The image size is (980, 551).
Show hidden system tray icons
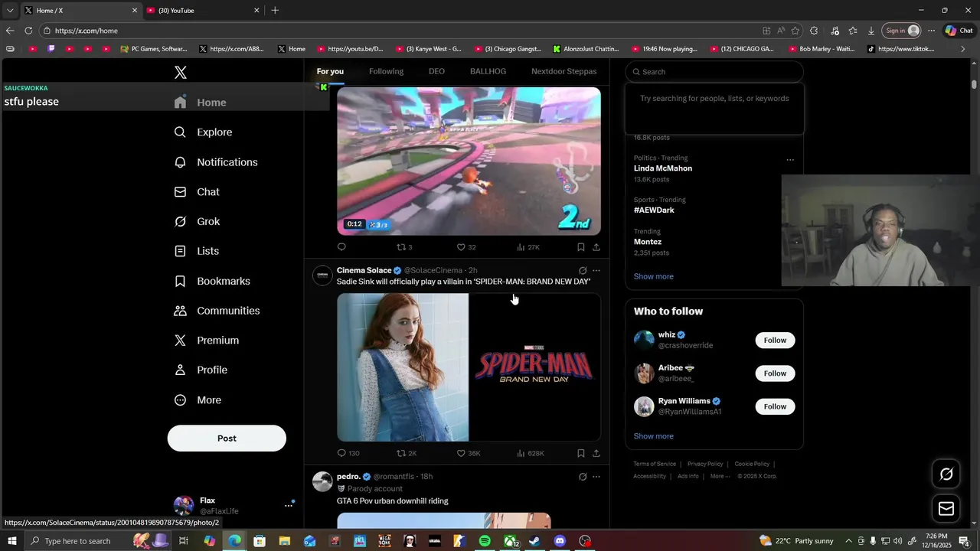tap(848, 541)
